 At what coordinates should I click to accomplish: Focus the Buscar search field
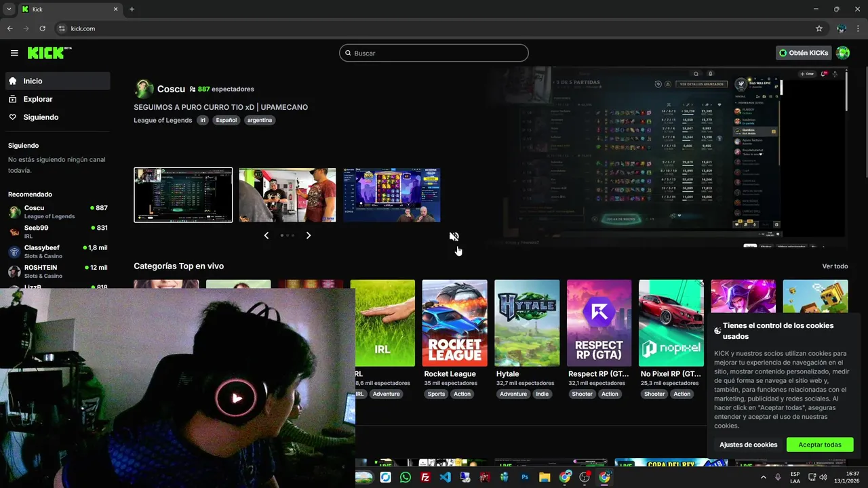tap(434, 53)
